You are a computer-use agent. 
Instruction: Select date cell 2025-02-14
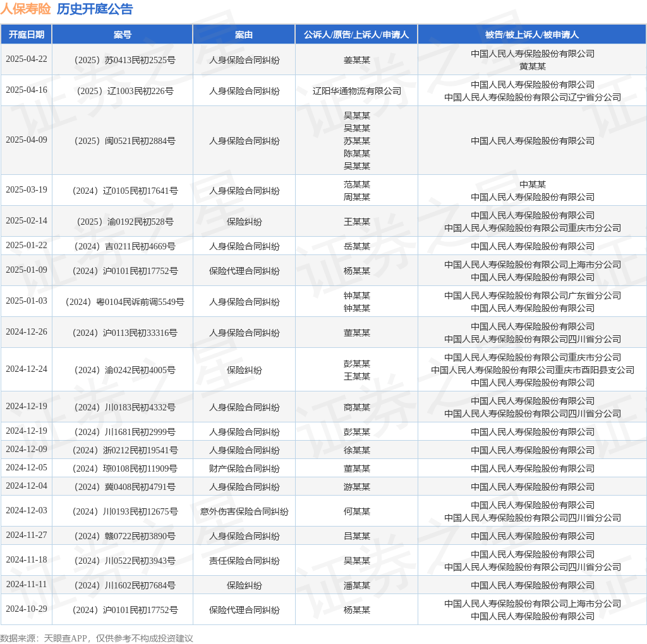[x=27, y=220]
